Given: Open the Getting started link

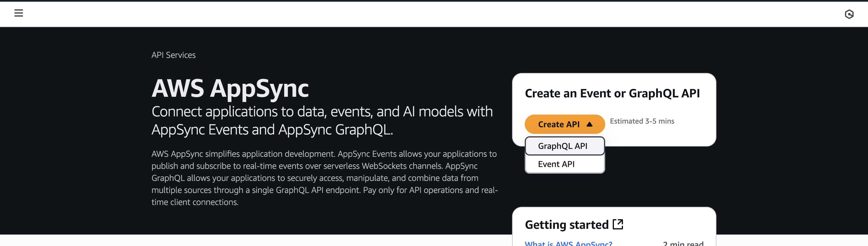Looking at the screenshot, I should [574, 225].
